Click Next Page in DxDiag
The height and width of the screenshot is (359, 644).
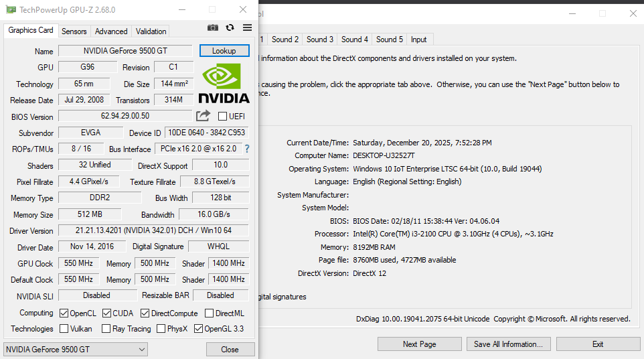click(x=419, y=344)
